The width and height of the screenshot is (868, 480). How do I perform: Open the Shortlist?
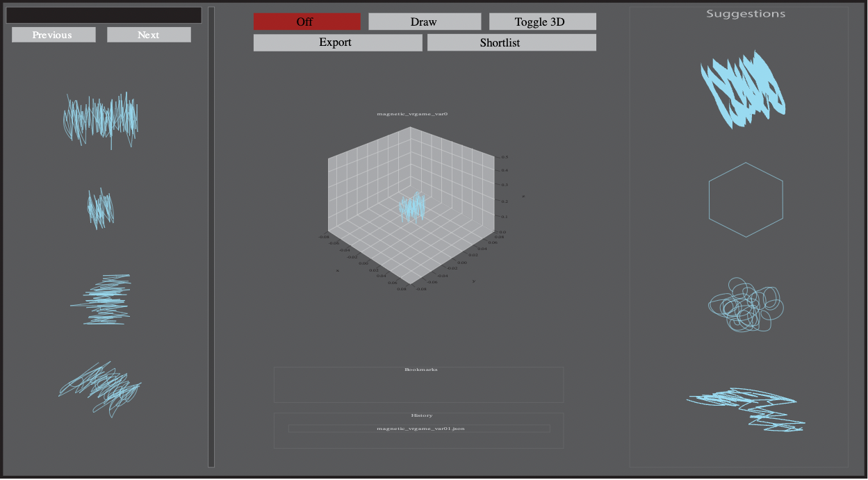pyautogui.click(x=511, y=42)
